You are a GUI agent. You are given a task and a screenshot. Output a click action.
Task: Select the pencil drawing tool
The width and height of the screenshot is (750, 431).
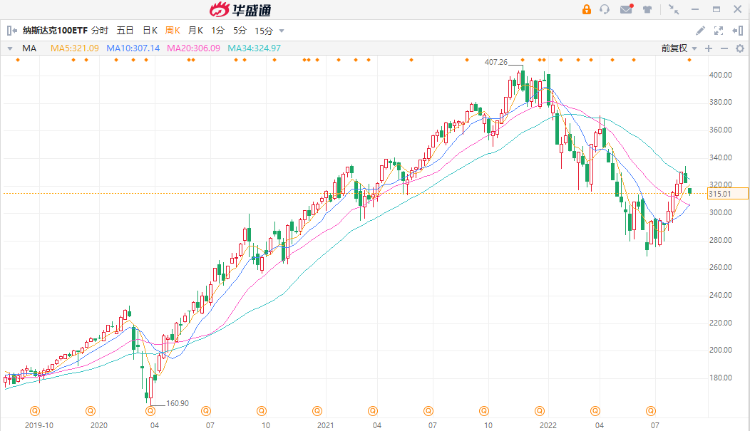click(x=700, y=30)
